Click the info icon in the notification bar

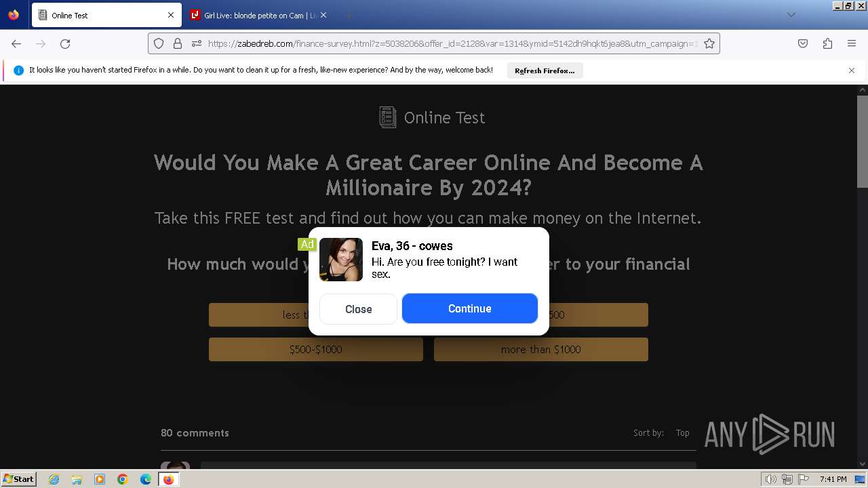click(x=18, y=70)
